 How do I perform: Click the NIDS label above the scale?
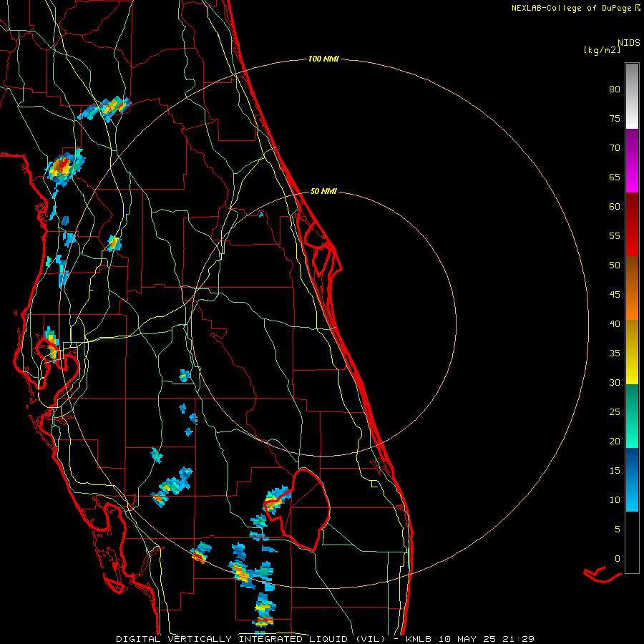coord(628,43)
